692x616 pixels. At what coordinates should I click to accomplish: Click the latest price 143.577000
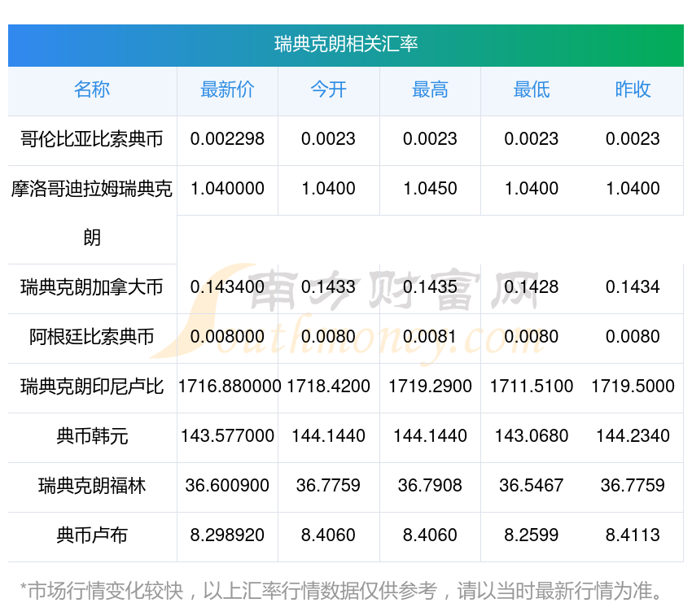(x=227, y=436)
